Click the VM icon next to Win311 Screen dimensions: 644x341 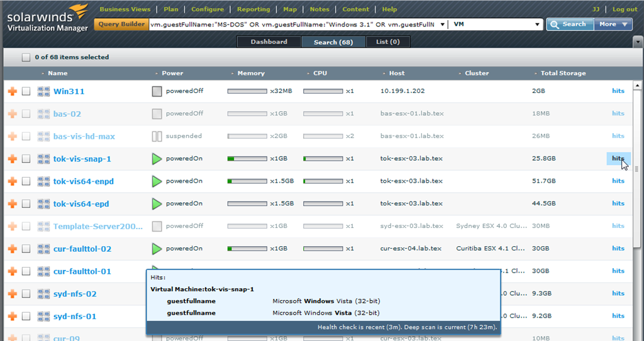(43, 92)
